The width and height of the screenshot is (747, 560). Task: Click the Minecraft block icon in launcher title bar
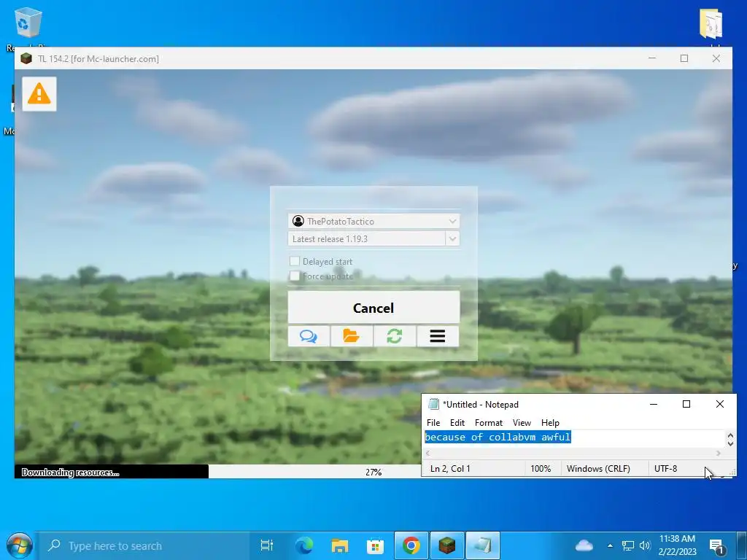(x=26, y=58)
